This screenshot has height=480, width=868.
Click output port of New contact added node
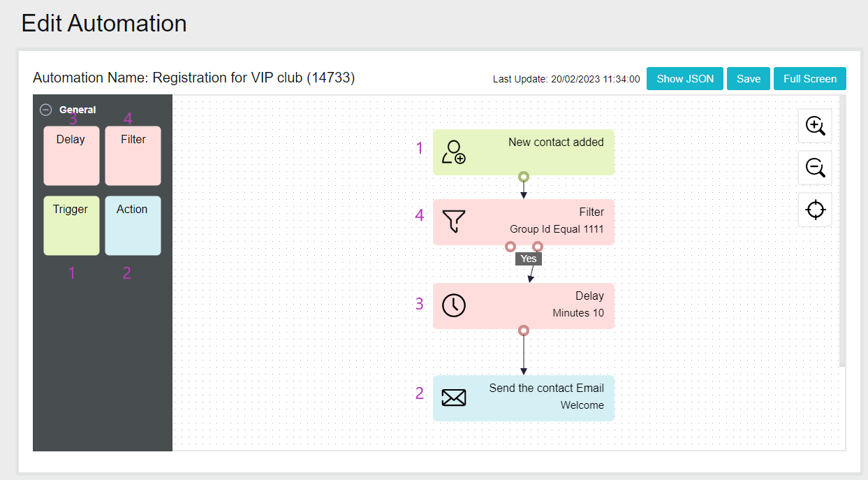click(x=524, y=177)
